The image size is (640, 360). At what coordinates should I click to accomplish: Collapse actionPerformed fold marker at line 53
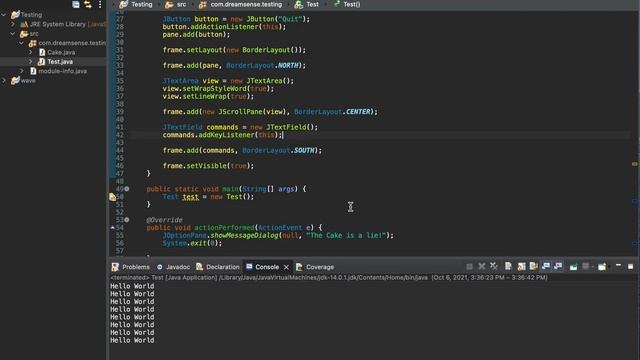(127, 220)
